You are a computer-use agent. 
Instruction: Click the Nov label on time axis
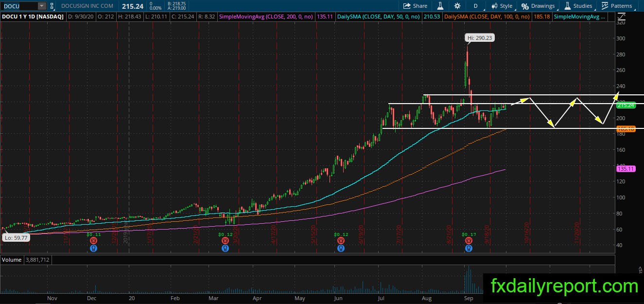tap(53, 298)
